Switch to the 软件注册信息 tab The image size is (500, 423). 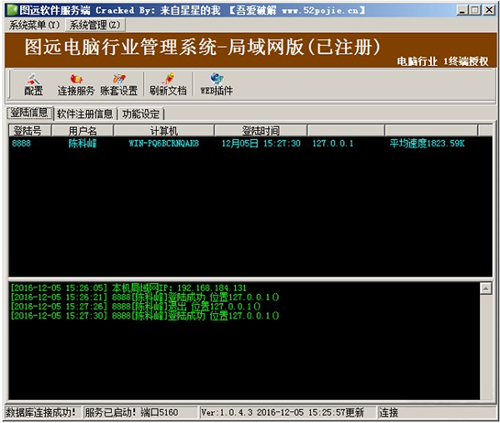pyautogui.click(x=85, y=114)
